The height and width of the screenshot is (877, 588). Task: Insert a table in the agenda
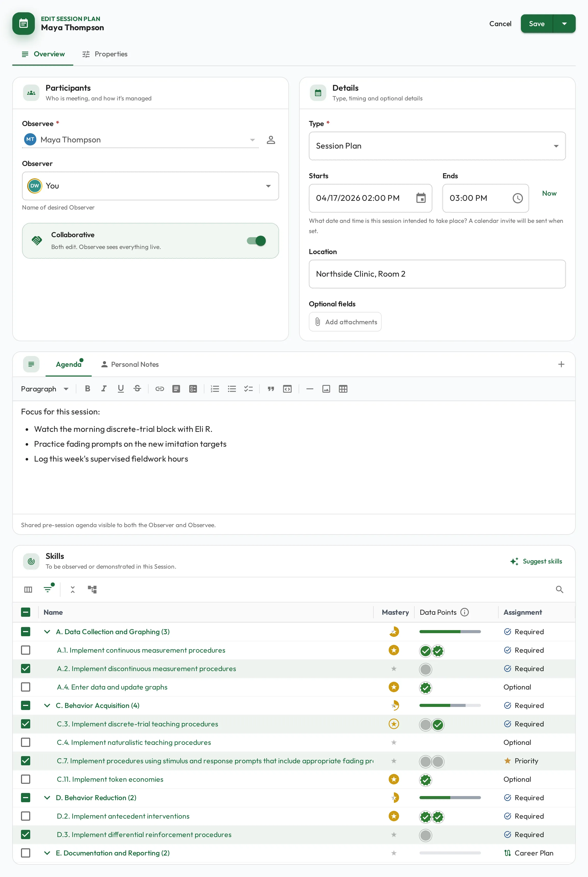pyautogui.click(x=343, y=389)
